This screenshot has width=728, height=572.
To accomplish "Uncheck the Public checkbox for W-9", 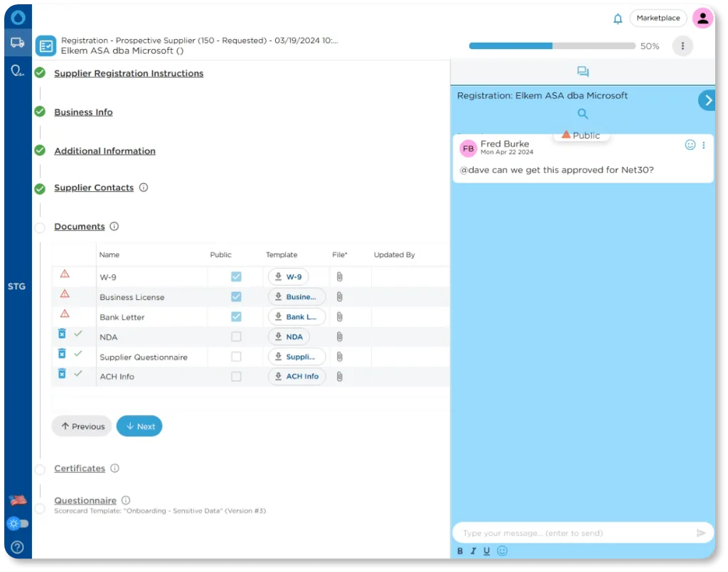I will pos(236,277).
